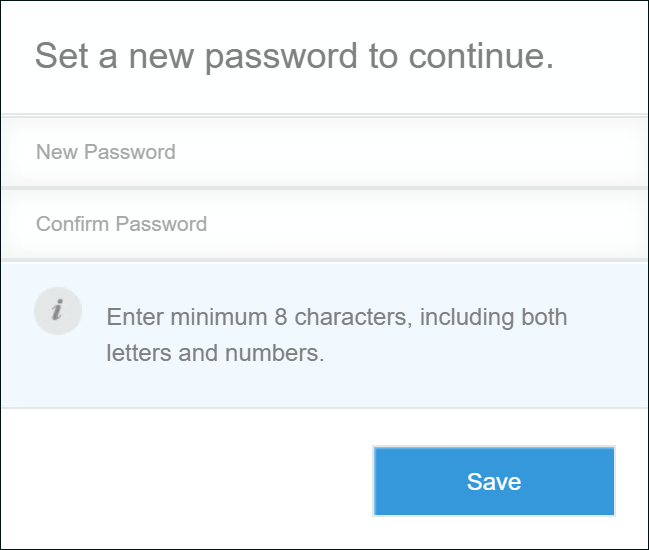
Task: Place cursor in New Password box
Action: pyautogui.click(x=324, y=152)
